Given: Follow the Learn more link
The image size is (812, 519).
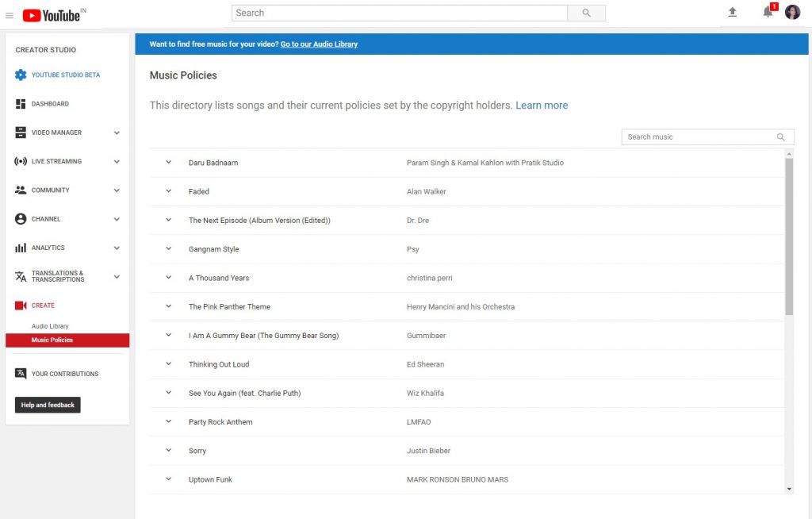Looking at the screenshot, I should [542, 106].
